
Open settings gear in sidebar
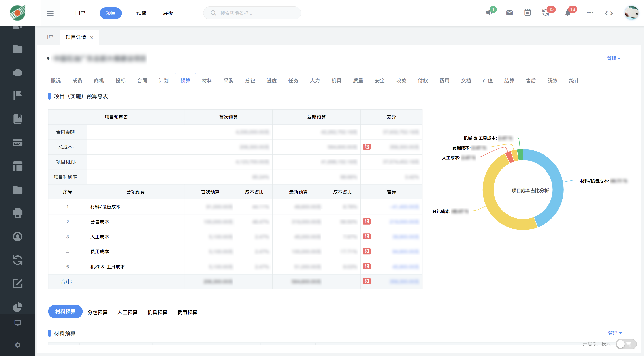point(17,345)
